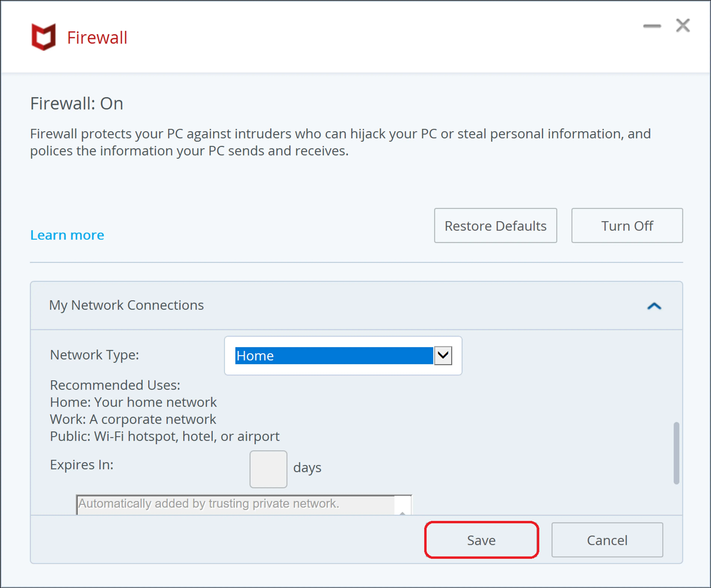This screenshot has height=588, width=711.
Task: Save the network connection settings
Action: coord(481,540)
